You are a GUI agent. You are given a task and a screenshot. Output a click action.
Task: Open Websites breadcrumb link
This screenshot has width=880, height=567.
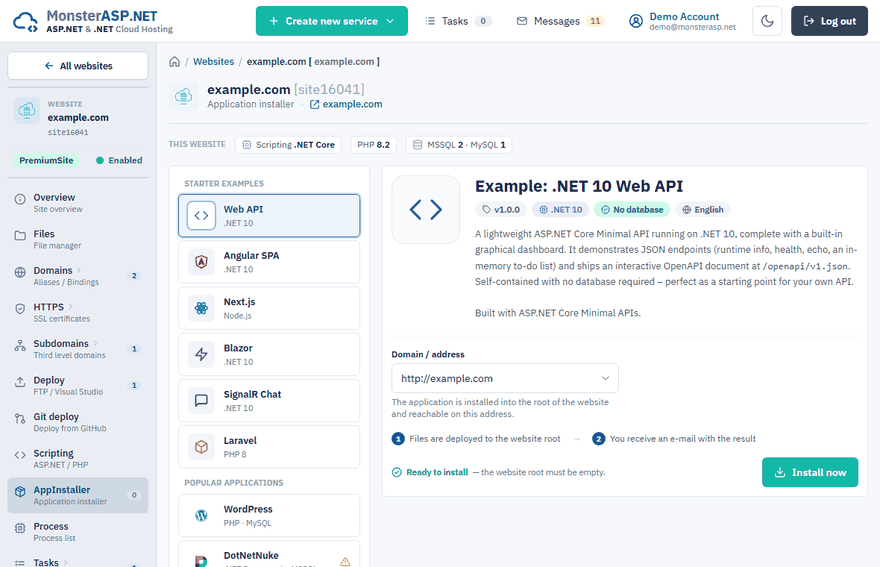coord(213,62)
